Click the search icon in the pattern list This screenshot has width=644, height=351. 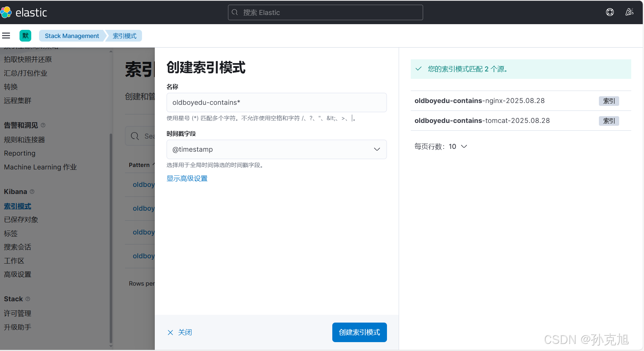135,136
